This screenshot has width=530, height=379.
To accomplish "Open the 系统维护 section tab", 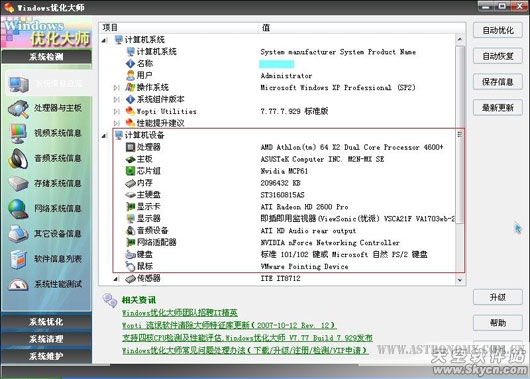I will point(46,356).
